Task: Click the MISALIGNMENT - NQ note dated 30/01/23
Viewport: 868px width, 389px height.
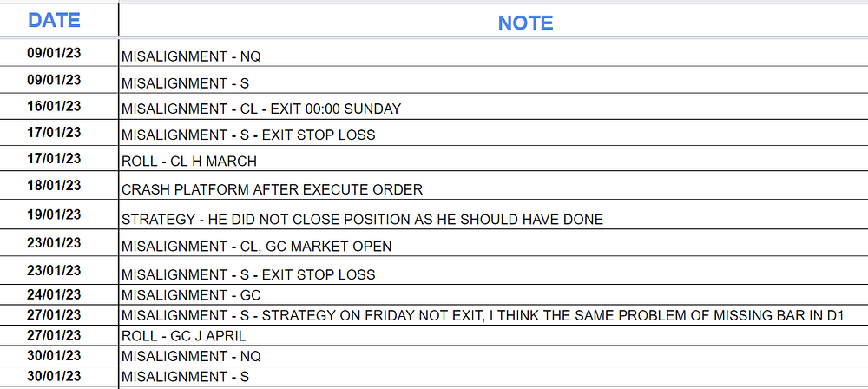Action: point(191,356)
